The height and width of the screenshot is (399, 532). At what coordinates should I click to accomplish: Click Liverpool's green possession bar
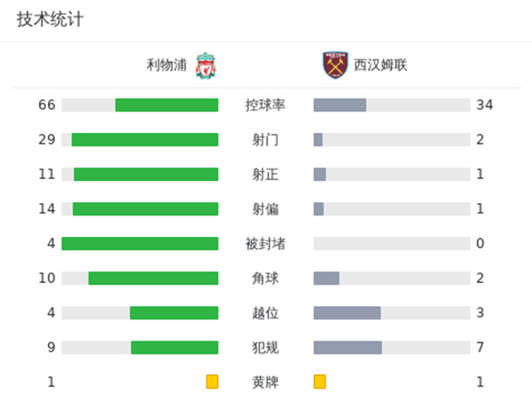[167, 105]
